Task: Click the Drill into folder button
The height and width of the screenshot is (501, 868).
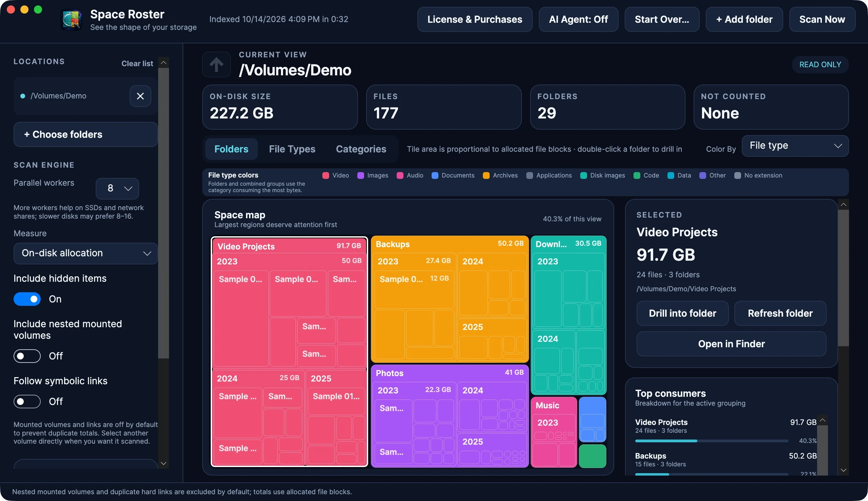Action: [x=682, y=313]
